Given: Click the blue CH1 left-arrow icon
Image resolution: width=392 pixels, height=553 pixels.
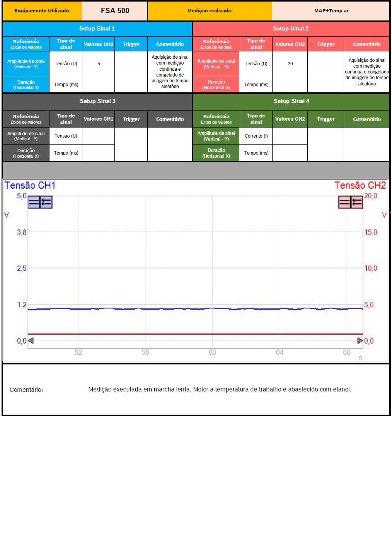Looking at the screenshot, I should point(46,202).
